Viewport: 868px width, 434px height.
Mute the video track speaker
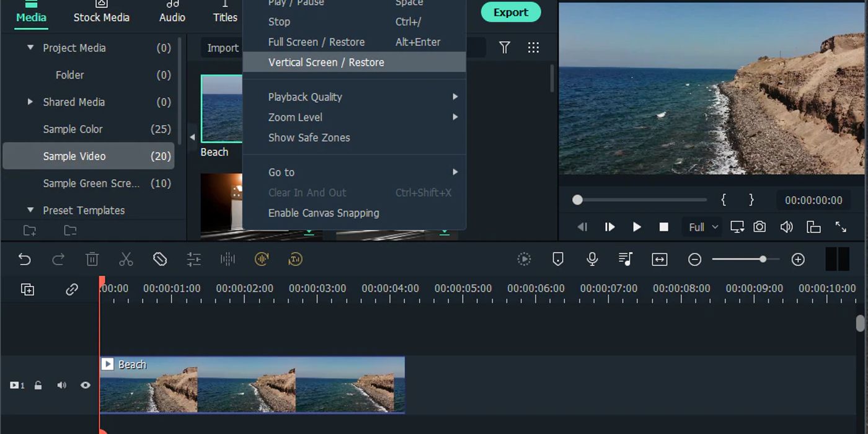[61, 385]
